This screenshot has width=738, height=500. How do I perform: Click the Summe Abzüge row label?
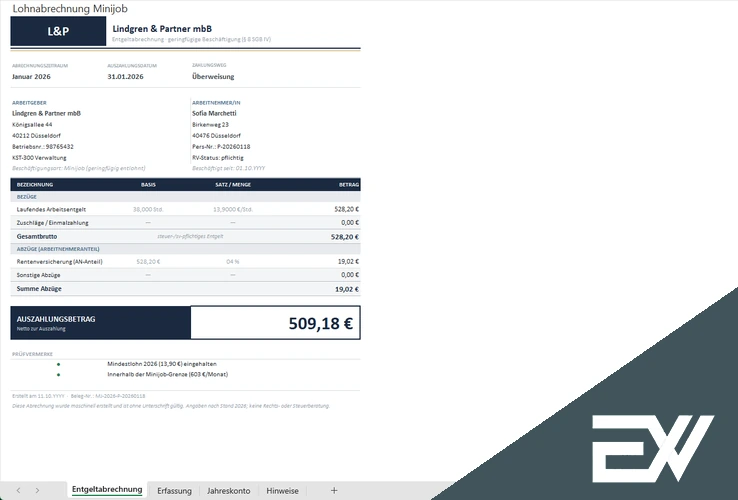pyautogui.click(x=39, y=289)
